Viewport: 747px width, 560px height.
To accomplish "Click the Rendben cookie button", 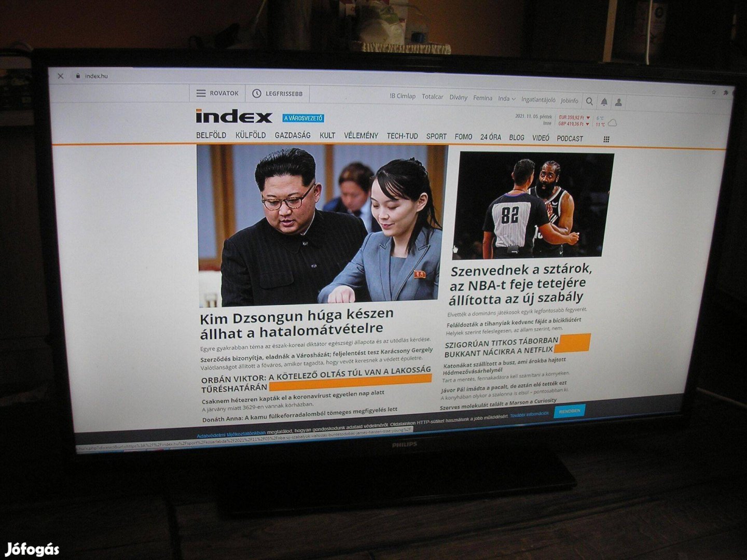I will [x=570, y=411].
